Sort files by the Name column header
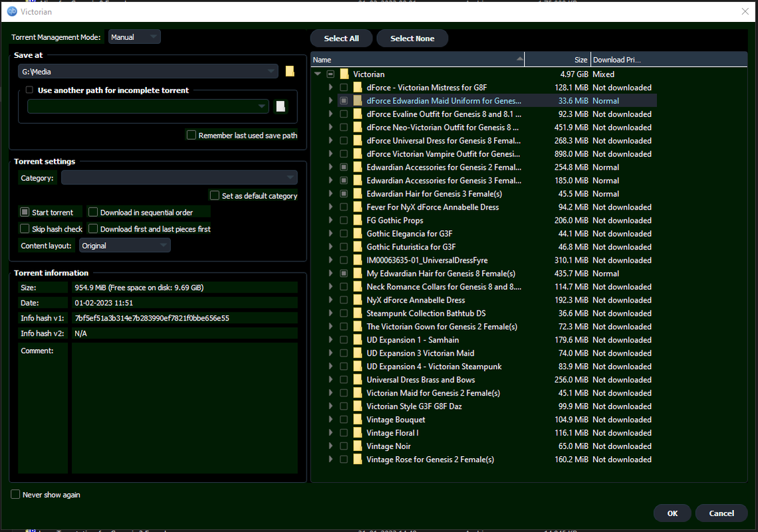758x532 pixels. tap(417, 59)
